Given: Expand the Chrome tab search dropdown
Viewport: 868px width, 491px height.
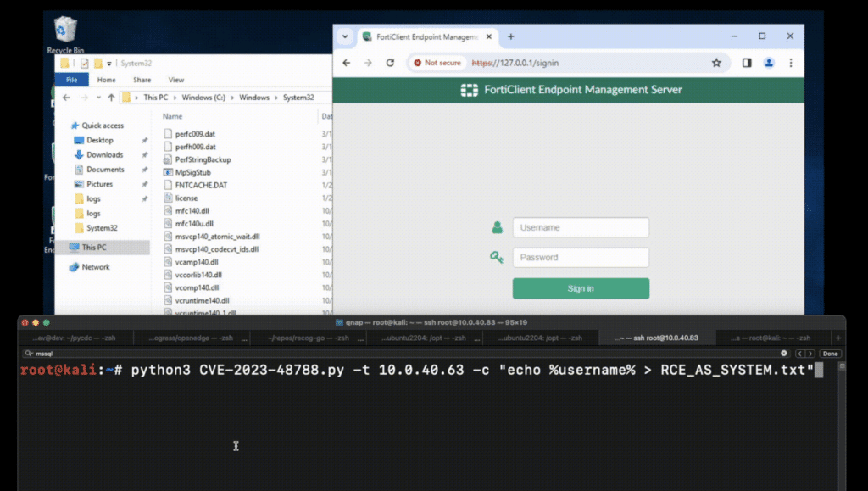Looking at the screenshot, I should pyautogui.click(x=344, y=36).
